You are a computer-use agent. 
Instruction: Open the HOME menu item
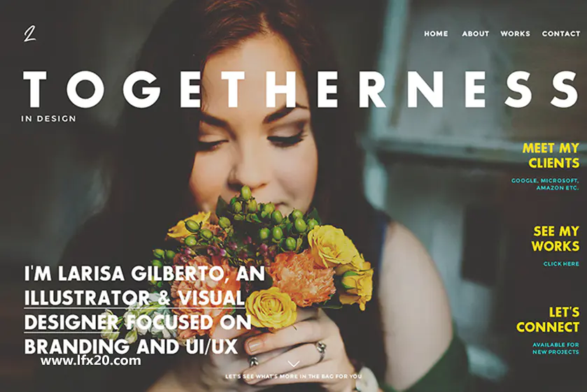pos(436,34)
